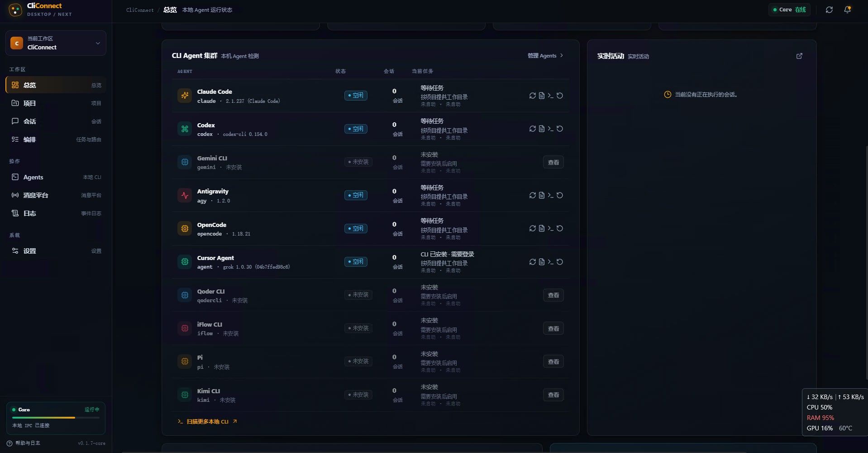Click 查看 for Qoder CLI
This screenshot has height=453, width=868.
553,295
